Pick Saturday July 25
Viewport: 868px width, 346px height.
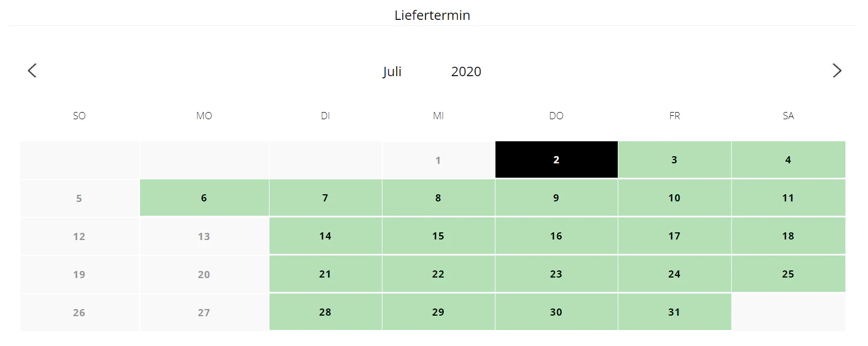789,274
